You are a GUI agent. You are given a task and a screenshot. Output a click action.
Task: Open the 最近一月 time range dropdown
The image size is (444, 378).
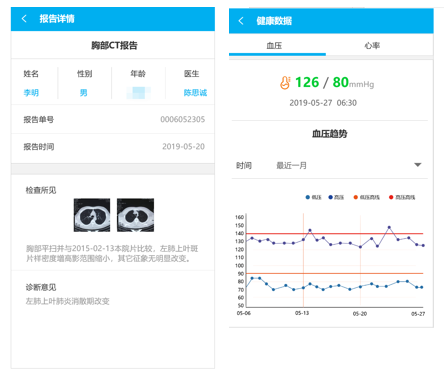pyautogui.click(x=330, y=165)
